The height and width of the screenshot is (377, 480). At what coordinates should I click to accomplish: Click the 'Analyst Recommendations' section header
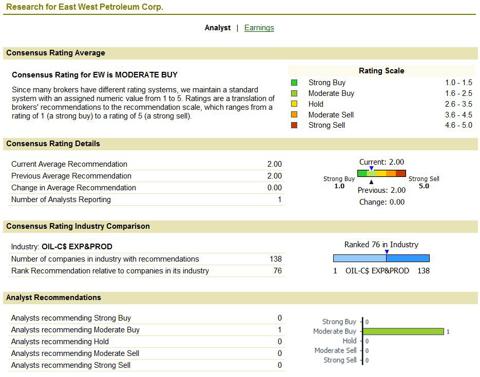240,298
